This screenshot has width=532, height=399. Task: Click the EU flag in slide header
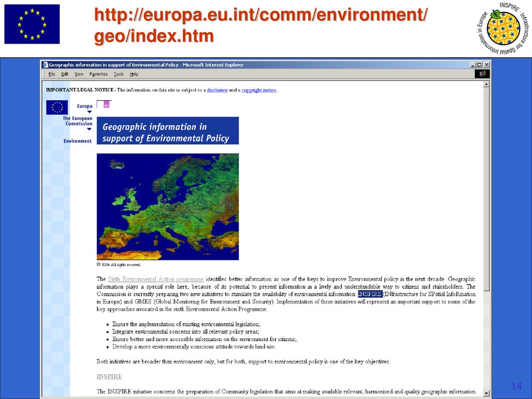[32, 24]
